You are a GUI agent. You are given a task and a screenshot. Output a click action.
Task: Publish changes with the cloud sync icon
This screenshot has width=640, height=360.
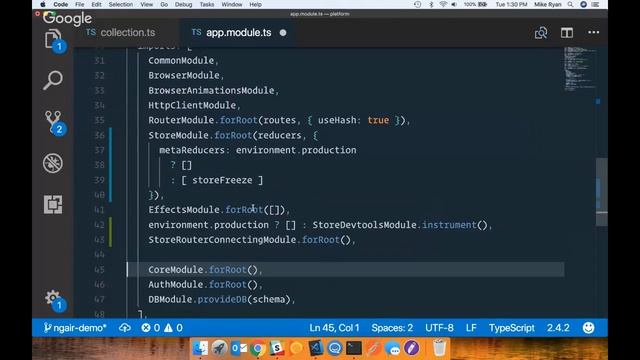coord(125,328)
